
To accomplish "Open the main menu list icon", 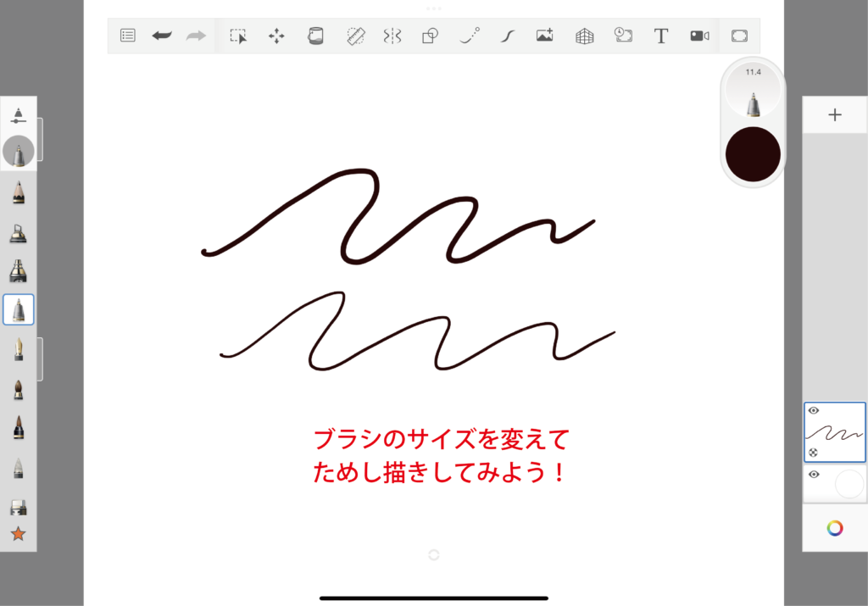I will click(x=127, y=36).
